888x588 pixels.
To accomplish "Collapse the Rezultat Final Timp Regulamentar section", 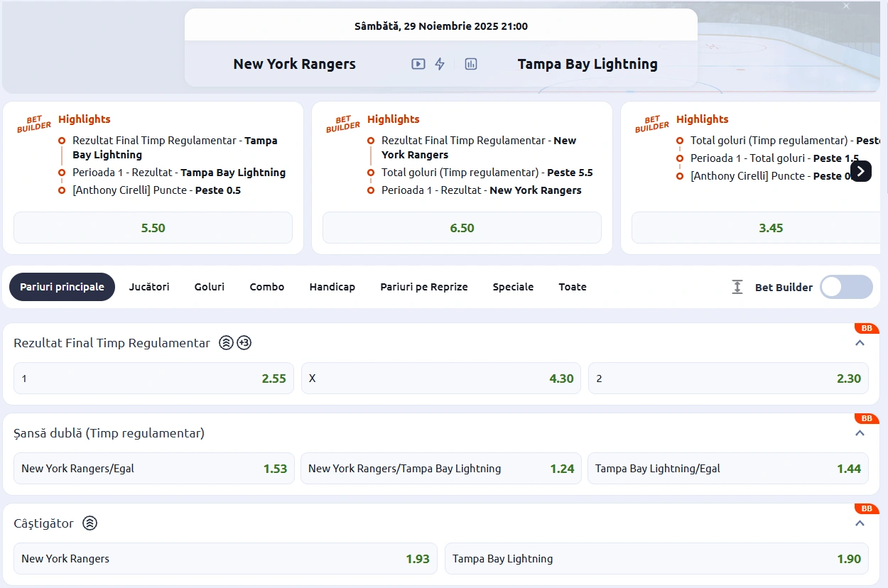I will pyautogui.click(x=860, y=343).
